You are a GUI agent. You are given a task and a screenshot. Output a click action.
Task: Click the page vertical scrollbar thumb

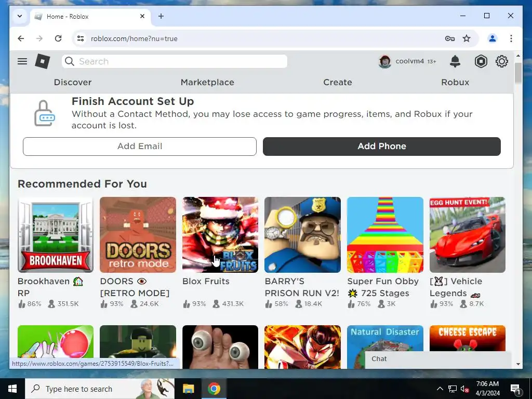(518, 73)
